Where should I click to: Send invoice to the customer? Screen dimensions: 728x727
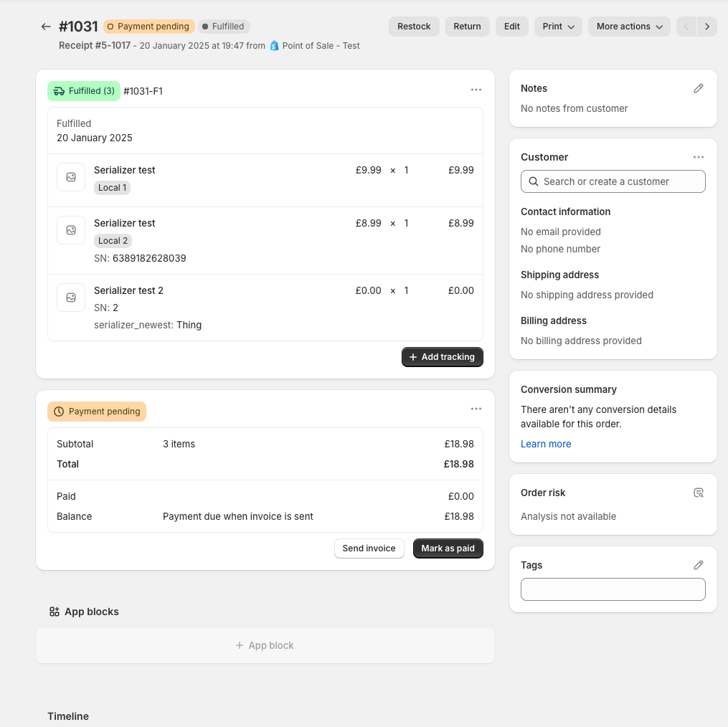click(x=369, y=548)
